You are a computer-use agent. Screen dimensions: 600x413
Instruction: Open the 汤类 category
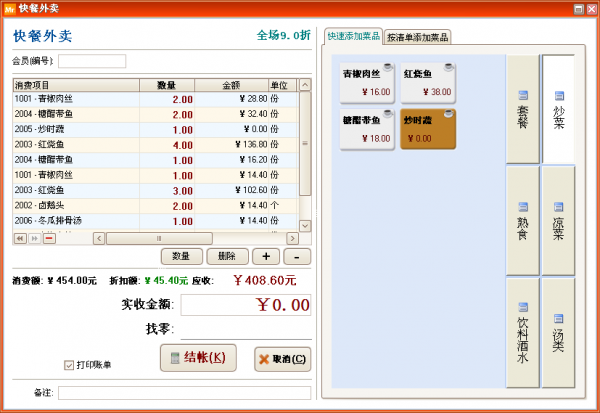558,333
